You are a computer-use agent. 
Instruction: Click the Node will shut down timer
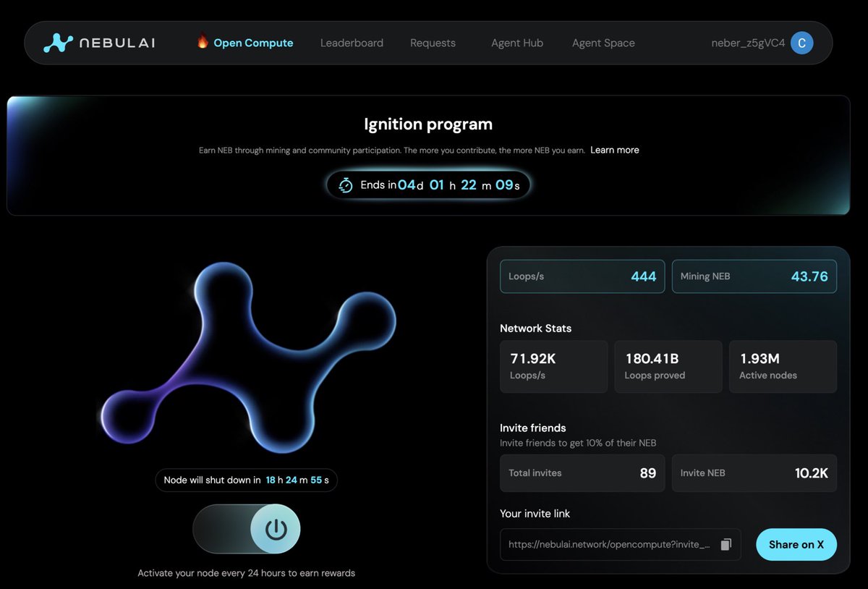[x=247, y=480]
